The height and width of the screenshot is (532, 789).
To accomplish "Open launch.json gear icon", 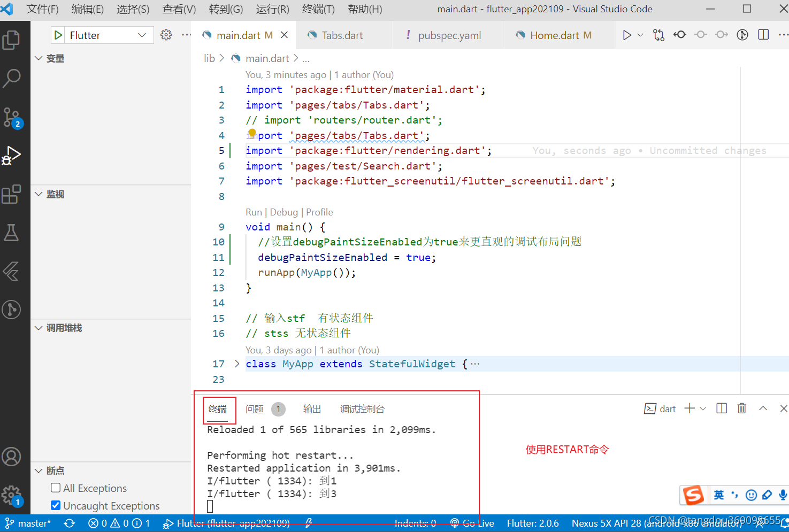I will [x=166, y=35].
